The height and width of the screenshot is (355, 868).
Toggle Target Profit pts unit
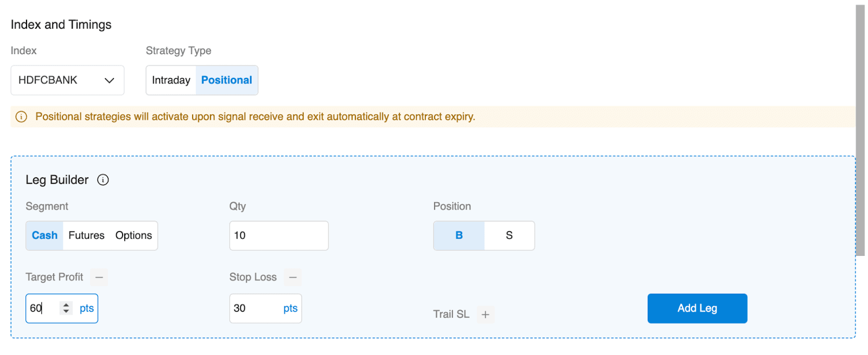point(87,308)
